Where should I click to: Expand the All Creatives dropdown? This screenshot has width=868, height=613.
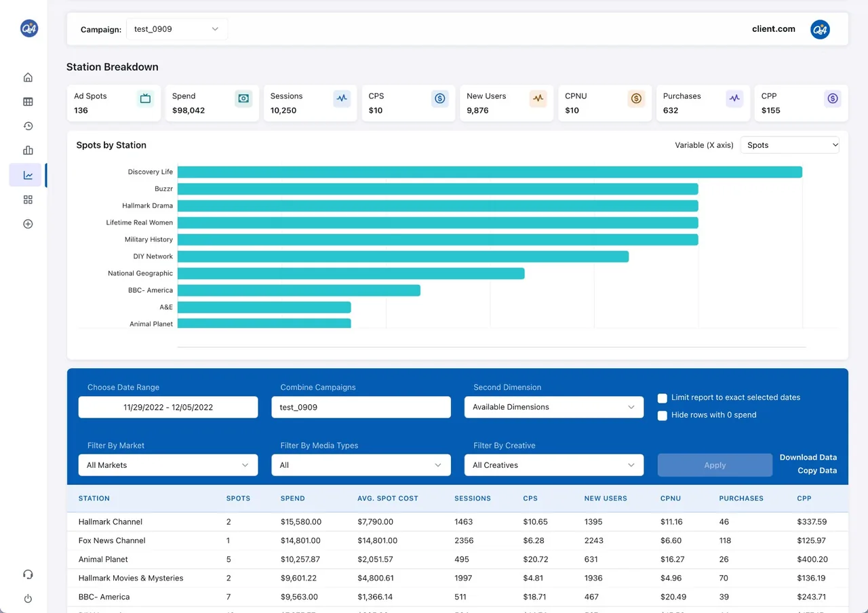[x=554, y=465]
